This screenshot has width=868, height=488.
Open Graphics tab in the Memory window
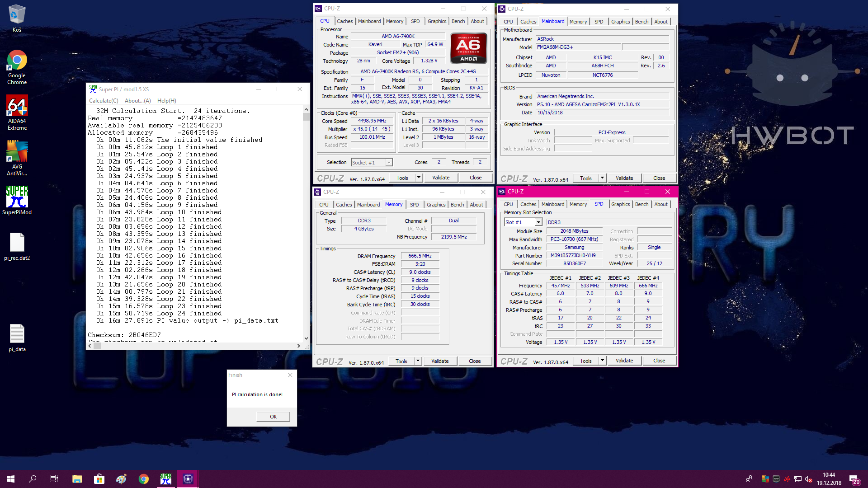436,205
